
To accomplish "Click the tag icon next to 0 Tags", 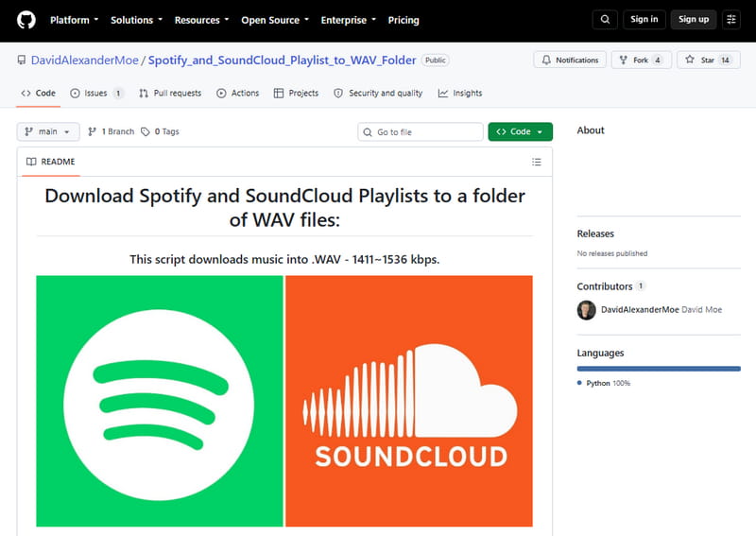I will [146, 131].
